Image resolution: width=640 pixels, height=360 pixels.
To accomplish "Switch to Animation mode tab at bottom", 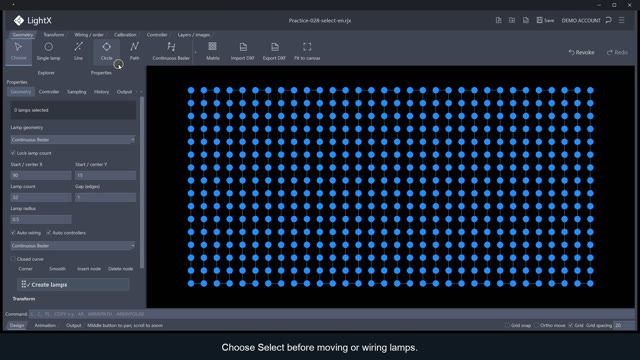I will 45,325.
